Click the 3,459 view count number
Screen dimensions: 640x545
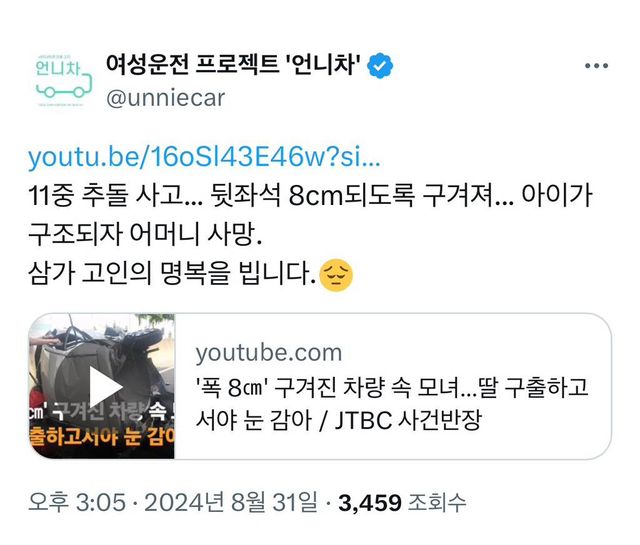pyautogui.click(x=370, y=503)
